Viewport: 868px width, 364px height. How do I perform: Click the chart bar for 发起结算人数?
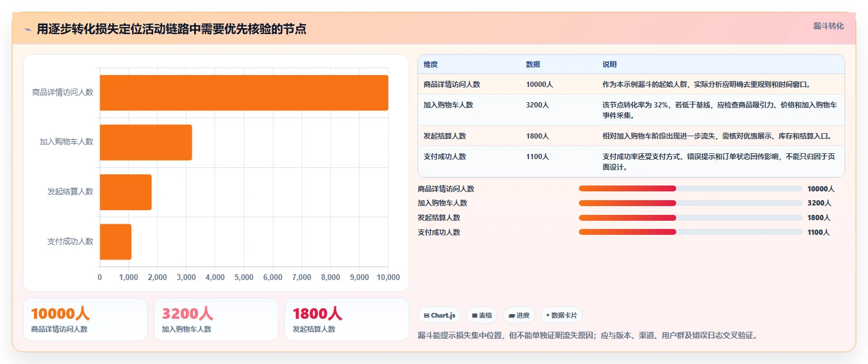tap(126, 192)
